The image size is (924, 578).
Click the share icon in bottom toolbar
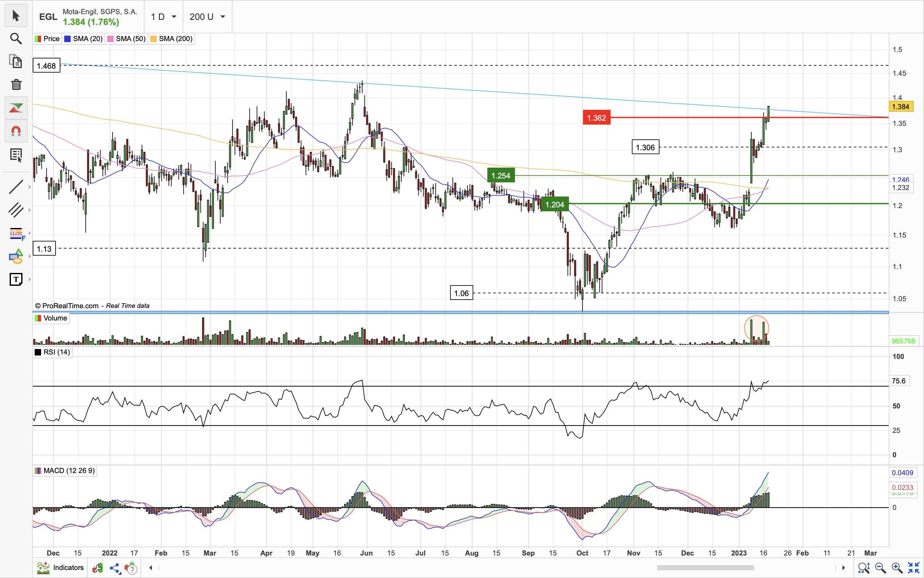114,568
